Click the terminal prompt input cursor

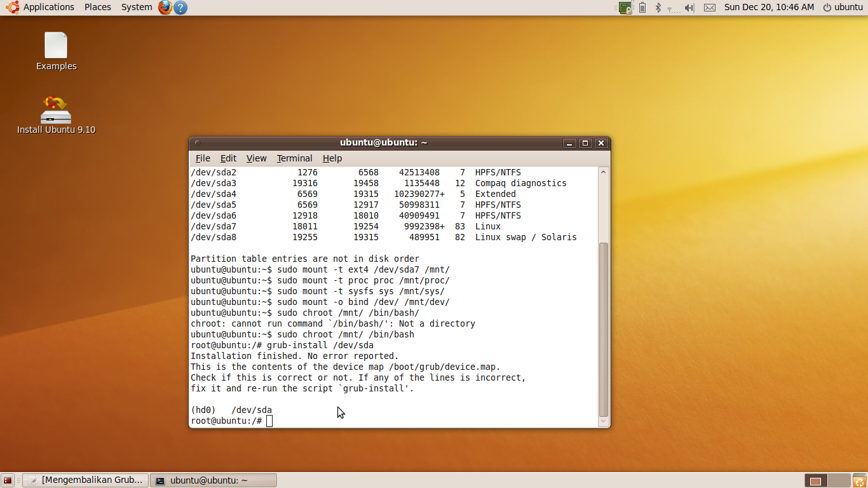tap(269, 421)
